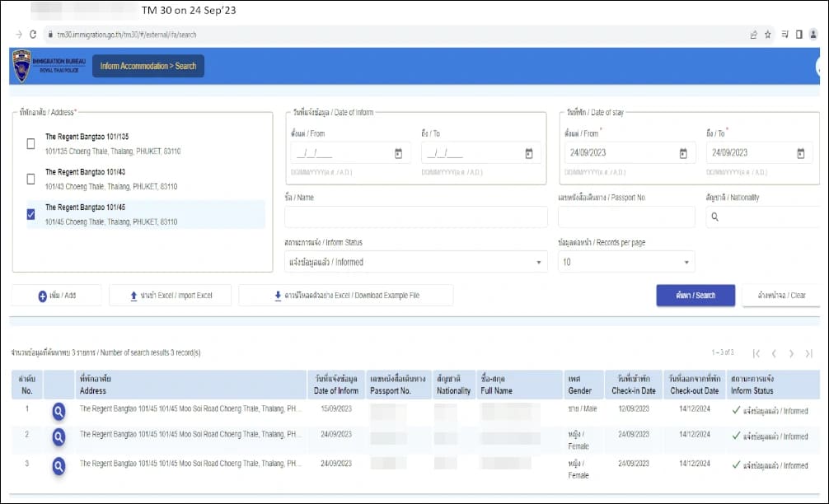Go to previous page of results

coord(774,353)
